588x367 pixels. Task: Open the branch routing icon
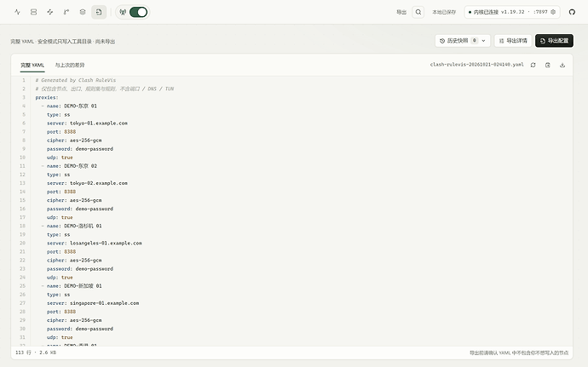(x=66, y=12)
